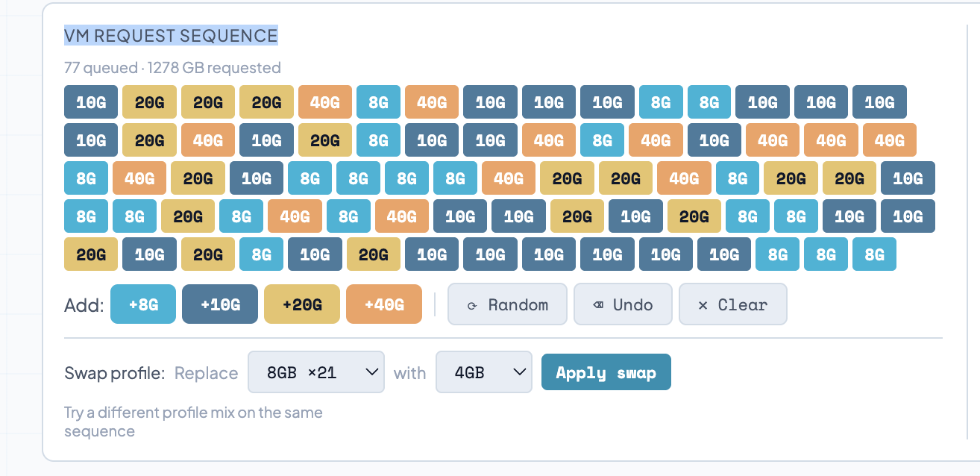Screen dimensions: 980x476
Task: Click the '77 queued · 1278 GB requested' summary
Action: pos(172,68)
